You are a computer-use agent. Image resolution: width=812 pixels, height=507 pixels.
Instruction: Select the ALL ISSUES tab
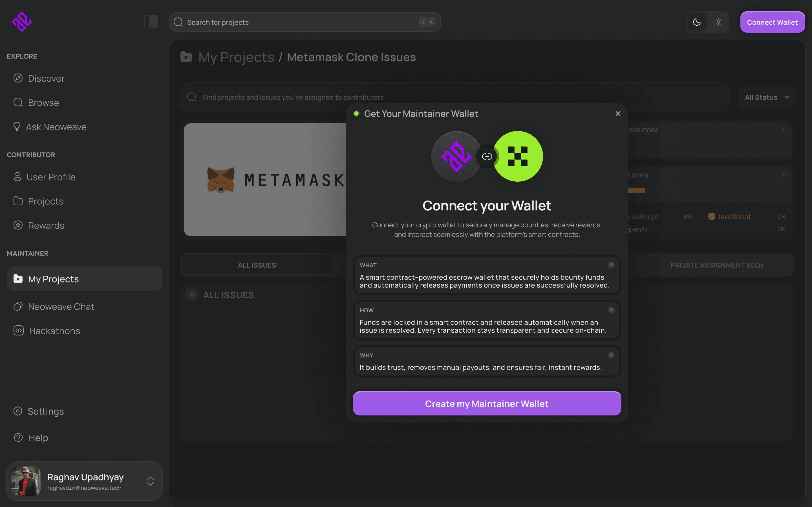(x=257, y=265)
